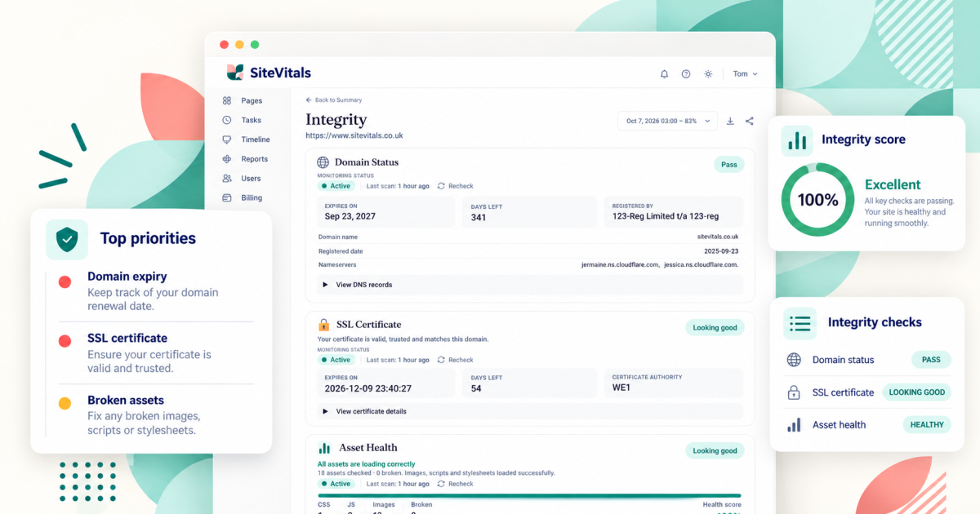This screenshot has width=980, height=514.
Task: Open the Tom user menu
Action: [x=745, y=73]
